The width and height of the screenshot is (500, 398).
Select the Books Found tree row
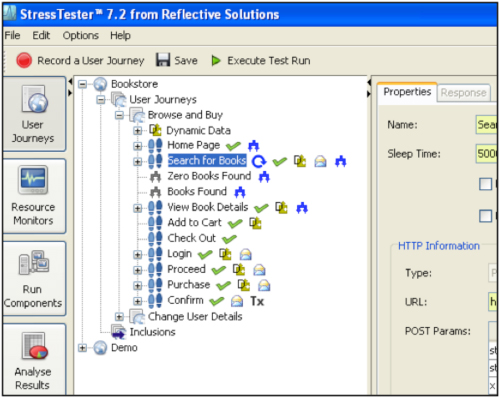tap(197, 191)
